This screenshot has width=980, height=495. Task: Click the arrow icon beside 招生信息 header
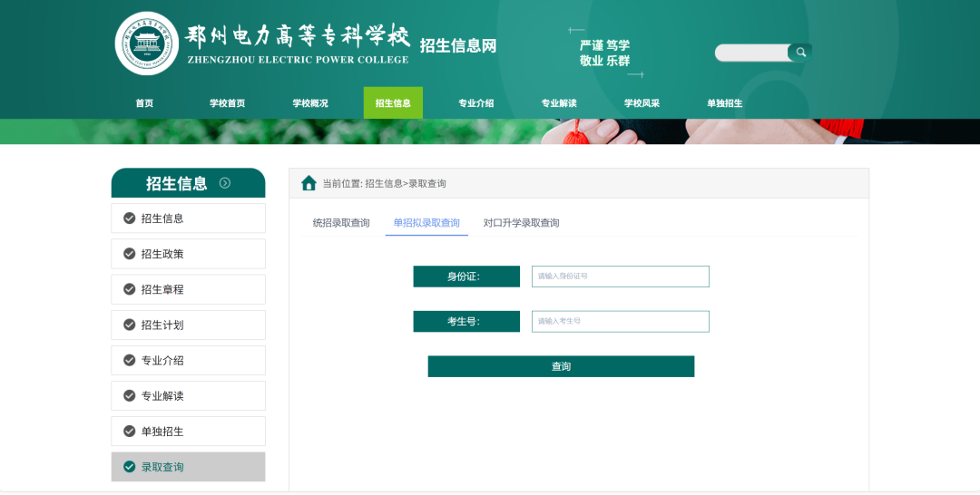pyautogui.click(x=225, y=183)
